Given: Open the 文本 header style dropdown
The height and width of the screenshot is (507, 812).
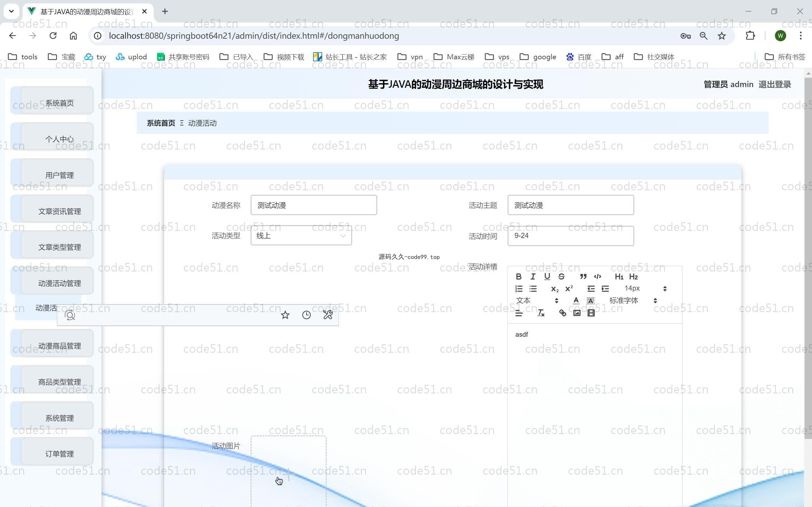Looking at the screenshot, I should click(x=537, y=301).
